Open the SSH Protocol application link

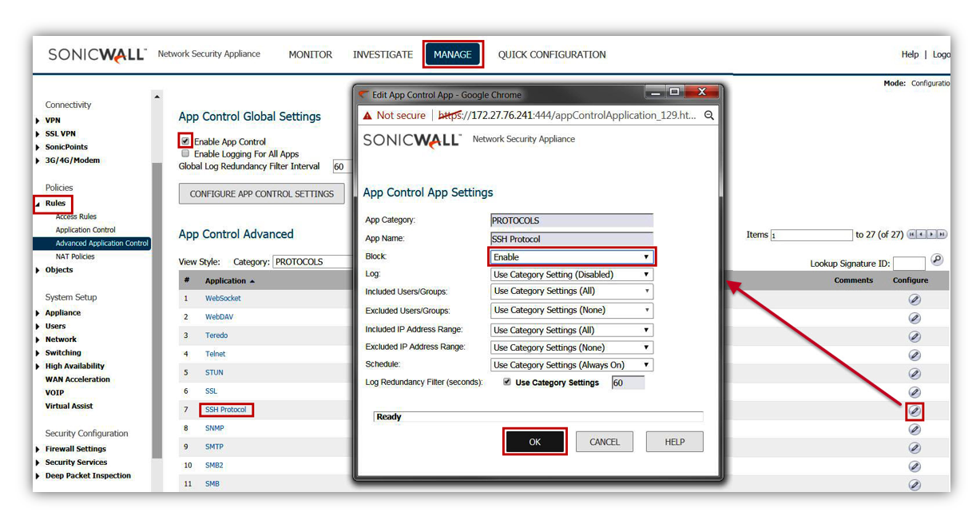click(x=226, y=410)
